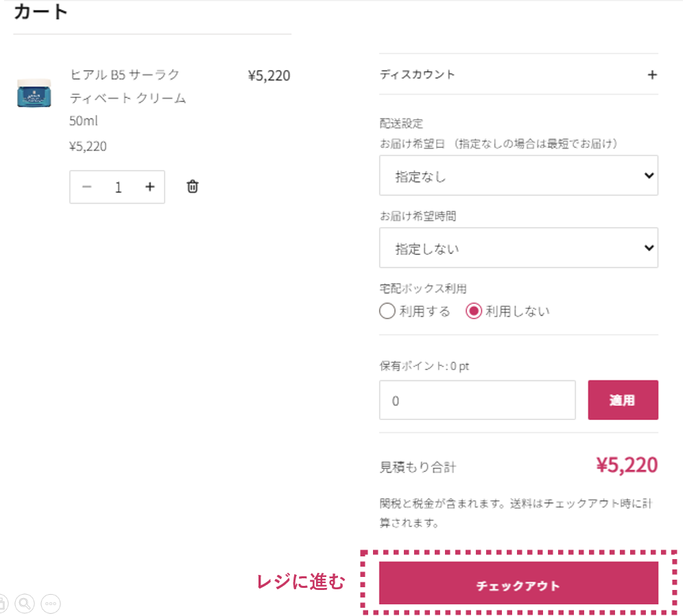The width and height of the screenshot is (687, 616).
Task: Select the 利用する radio button
Action: click(387, 311)
